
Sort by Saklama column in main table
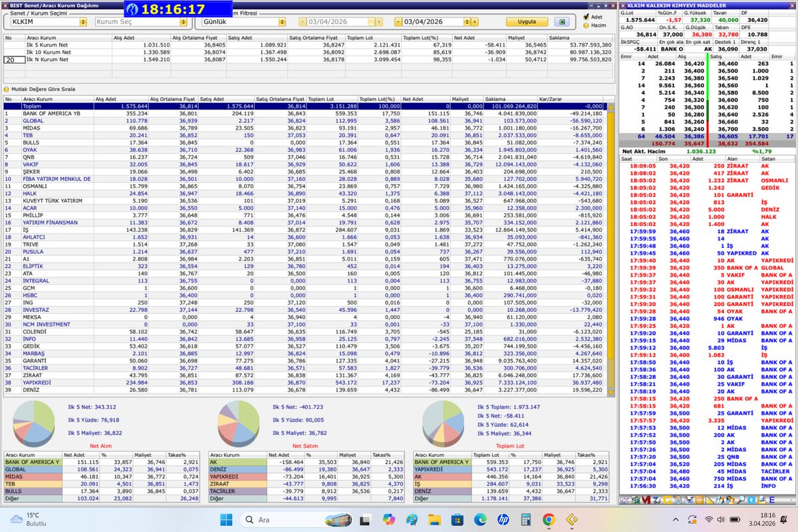(511, 98)
